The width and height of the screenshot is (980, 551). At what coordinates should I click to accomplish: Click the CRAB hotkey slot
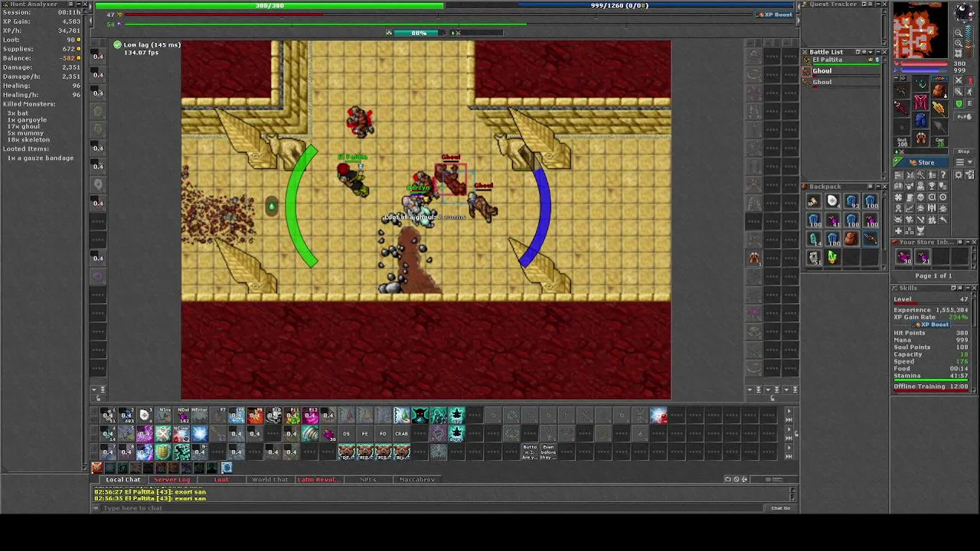tap(401, 434)
